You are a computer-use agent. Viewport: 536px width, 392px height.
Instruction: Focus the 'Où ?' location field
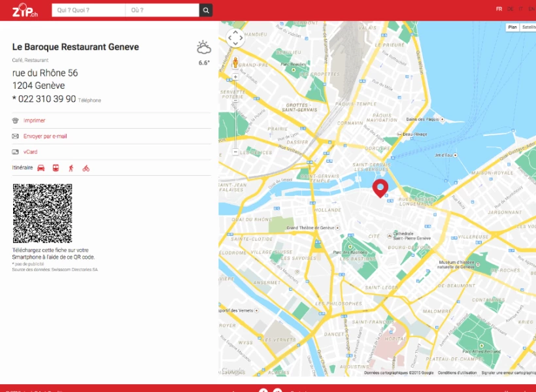tap(162, 10)
